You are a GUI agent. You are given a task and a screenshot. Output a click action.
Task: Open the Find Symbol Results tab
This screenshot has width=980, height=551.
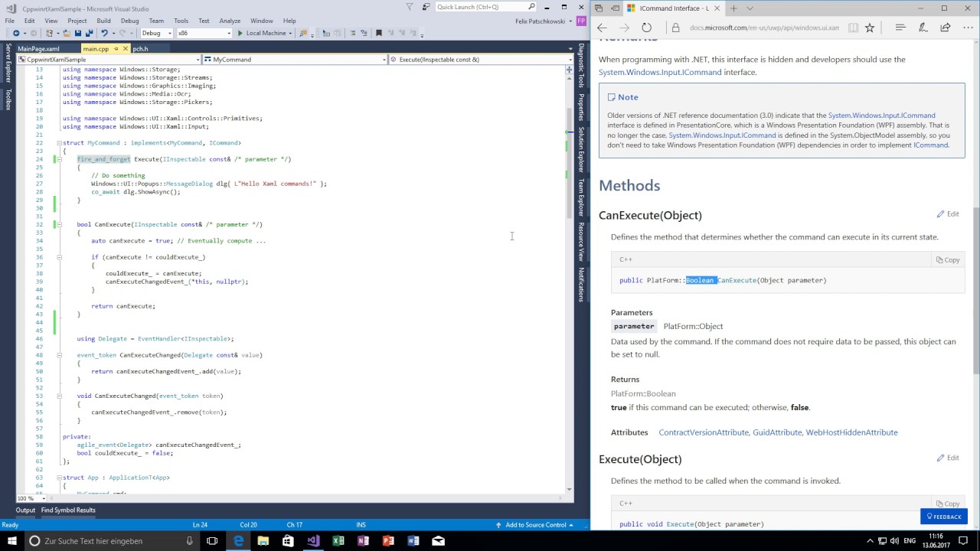pyautogui.click(x=68, y=510)
